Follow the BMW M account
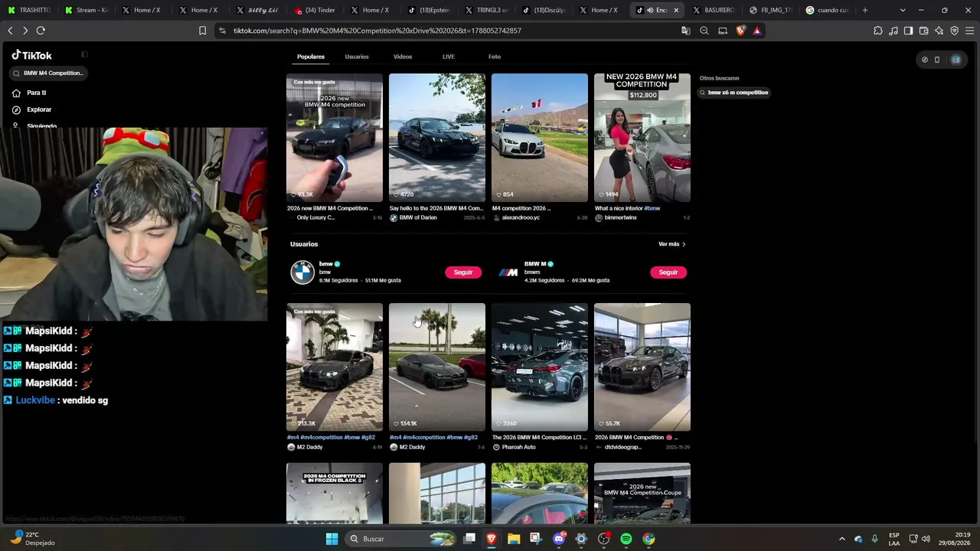This screenshot has height=551, width=980. (x=668, y=272)
